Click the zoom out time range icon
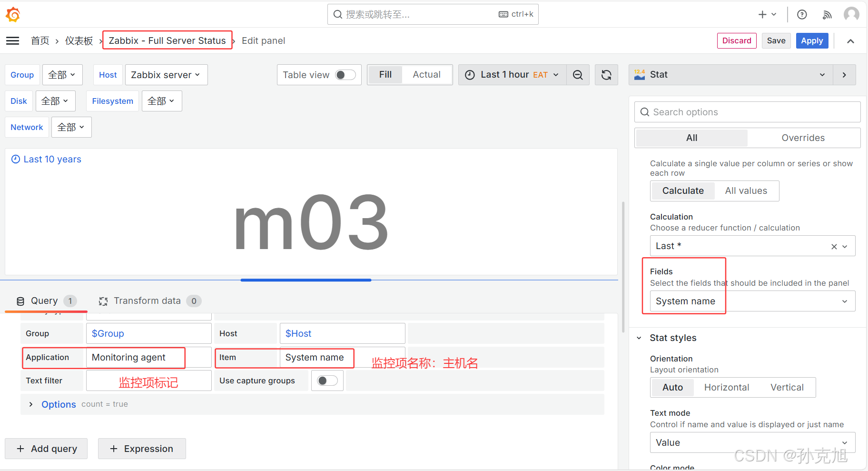 tap(578, 75)
